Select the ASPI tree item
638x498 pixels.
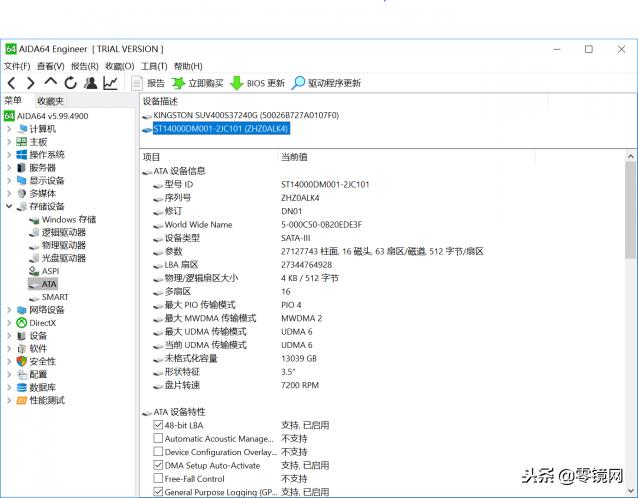click(50, 271)
